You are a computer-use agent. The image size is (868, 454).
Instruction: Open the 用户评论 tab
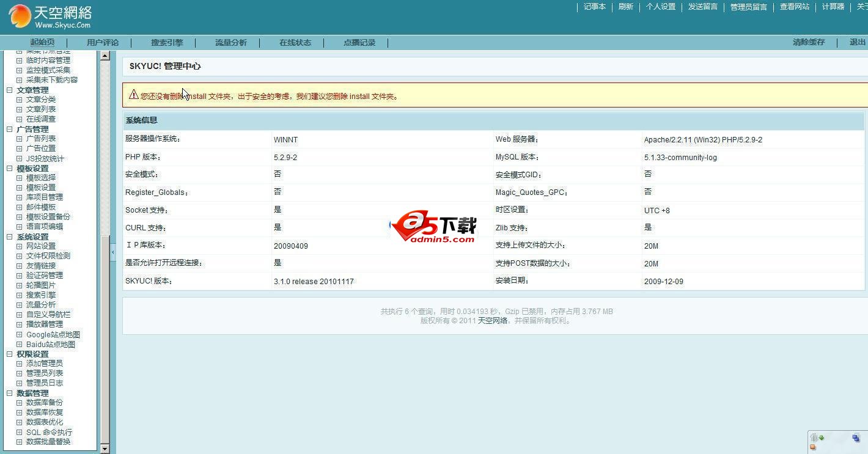pos(102,43)
